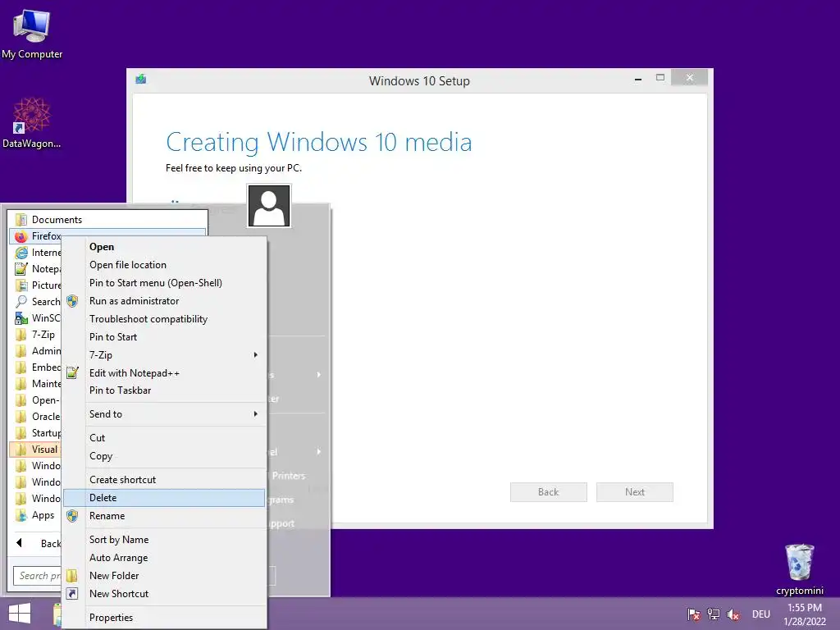The width and height of the screenshot is (840, 630).
Task: Minimize the Windows 10 Setup window
Action: click(x=638, y=78)
